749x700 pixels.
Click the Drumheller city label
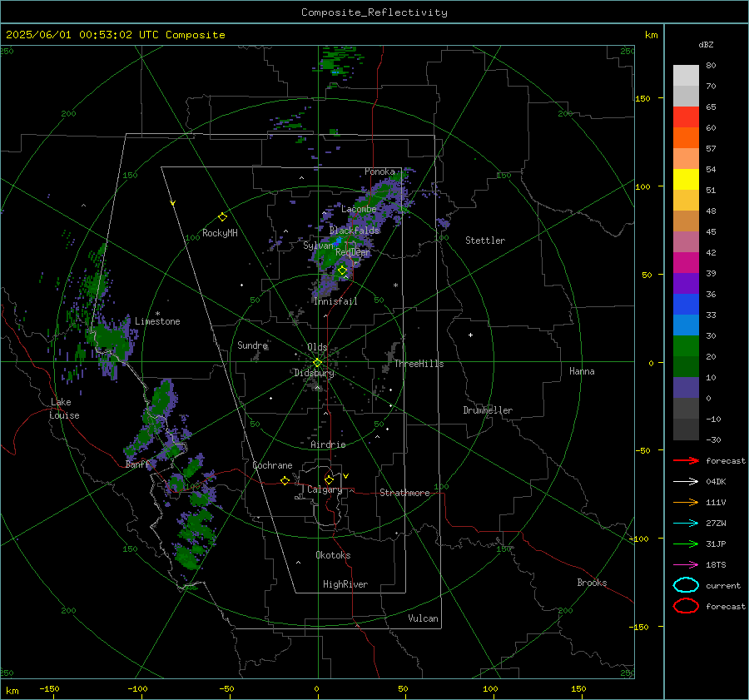coord(488,410)
